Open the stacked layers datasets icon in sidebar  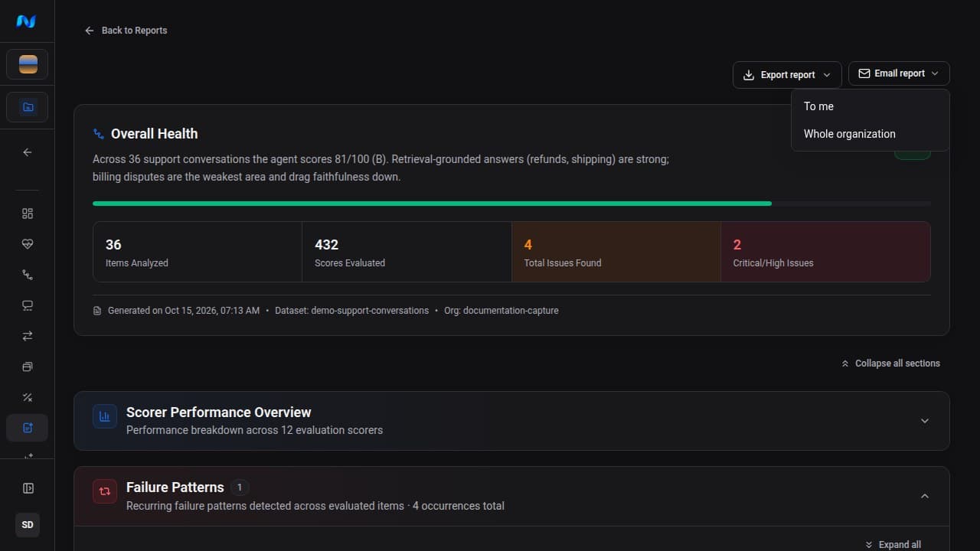click(28, 367)
